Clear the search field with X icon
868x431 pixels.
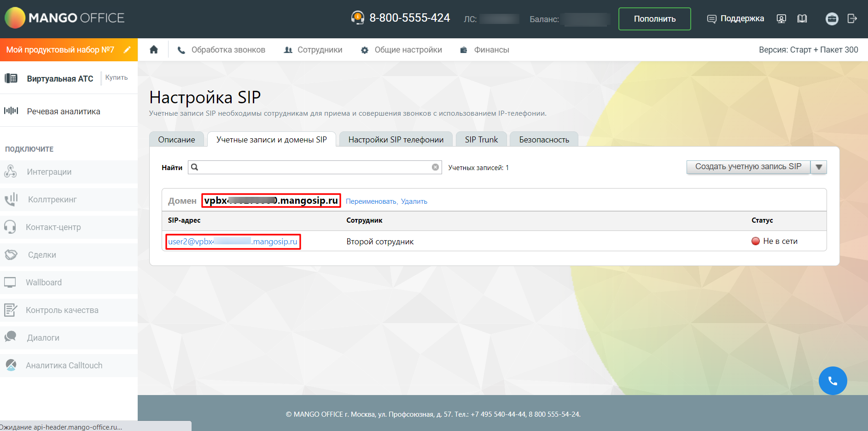point(435,167)
